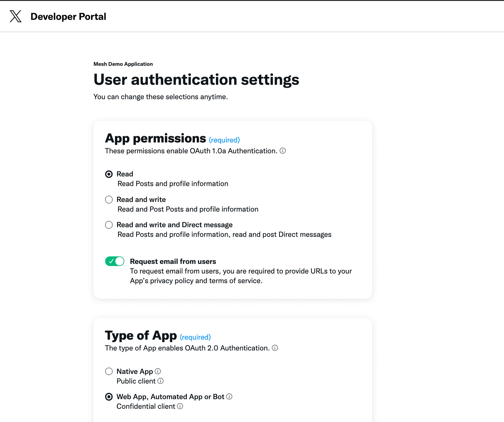Select Read and write and Direct message permission

pos(109,225)
